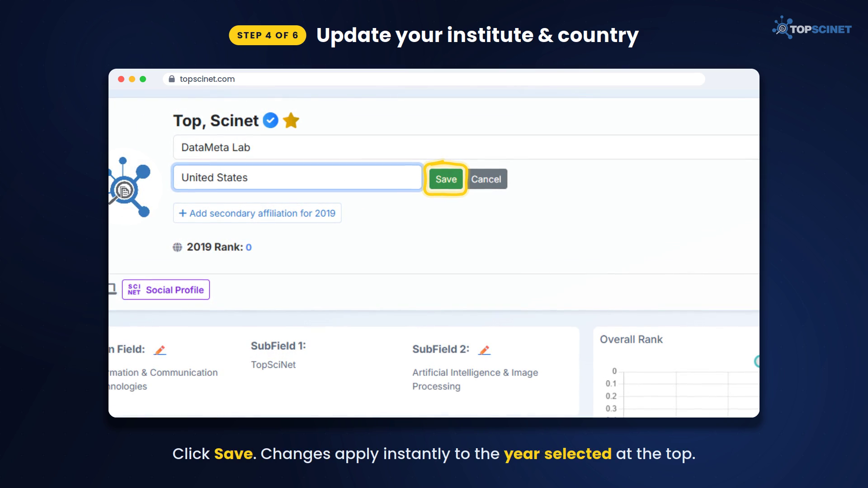This screenshot has height=488, width=868.
Task: Click the TOPSCINET logo top right
Action: tap(812, 28)
